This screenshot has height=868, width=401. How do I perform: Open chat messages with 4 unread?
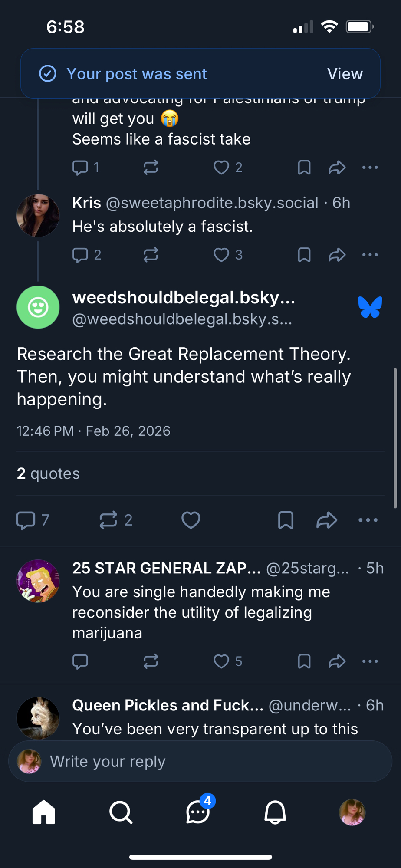coord(198,812)
